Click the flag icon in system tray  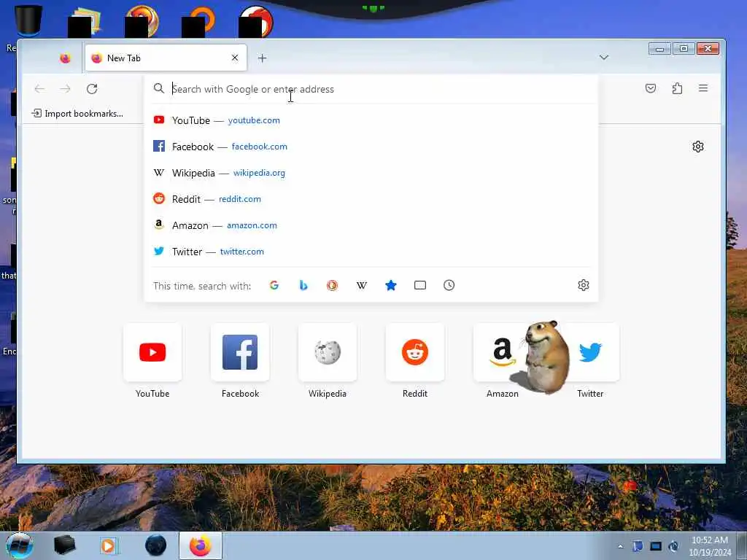638,546
